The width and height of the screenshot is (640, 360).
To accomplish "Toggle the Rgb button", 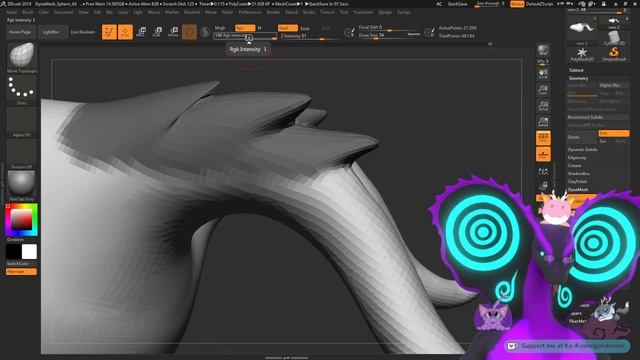I will [x=245, y=28].
